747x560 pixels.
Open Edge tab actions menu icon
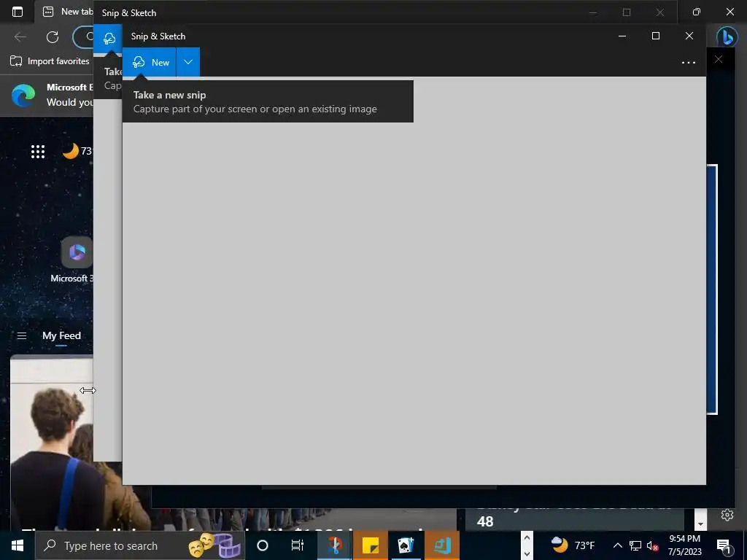18,12
